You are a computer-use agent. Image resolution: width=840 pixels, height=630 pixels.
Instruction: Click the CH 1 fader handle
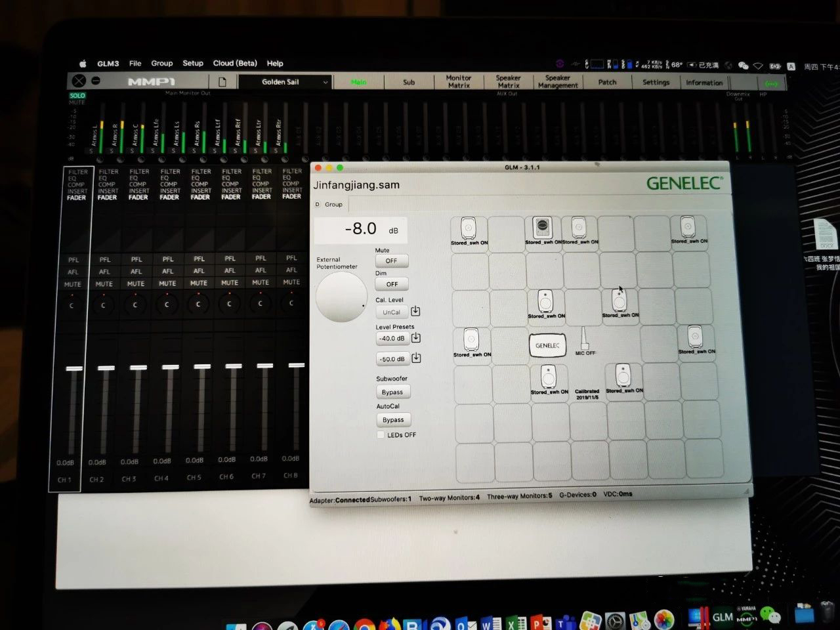click(74, 369)
